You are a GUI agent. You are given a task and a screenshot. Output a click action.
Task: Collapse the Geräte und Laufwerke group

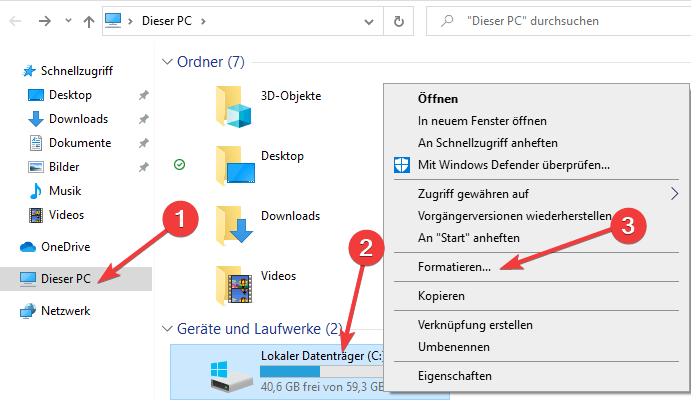167,329
